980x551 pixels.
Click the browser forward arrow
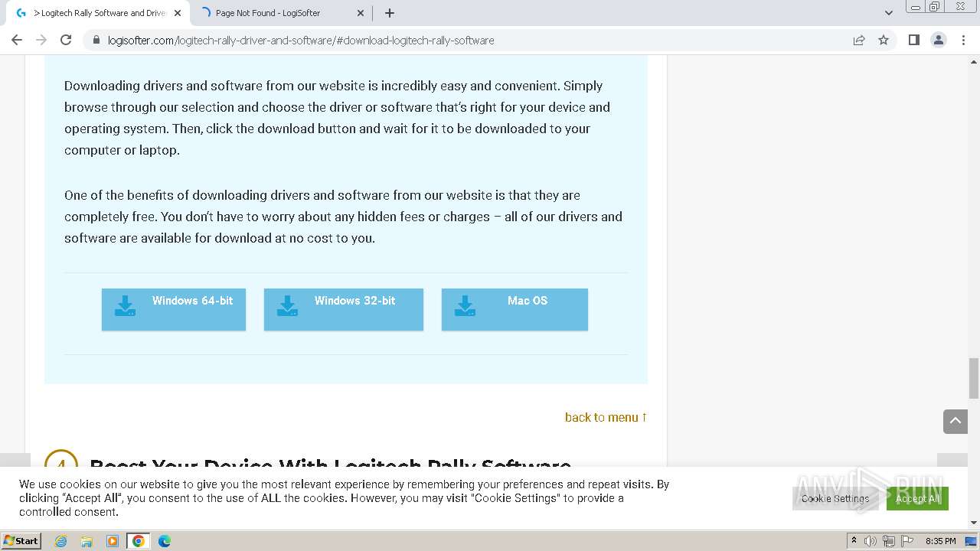[41, 40]
